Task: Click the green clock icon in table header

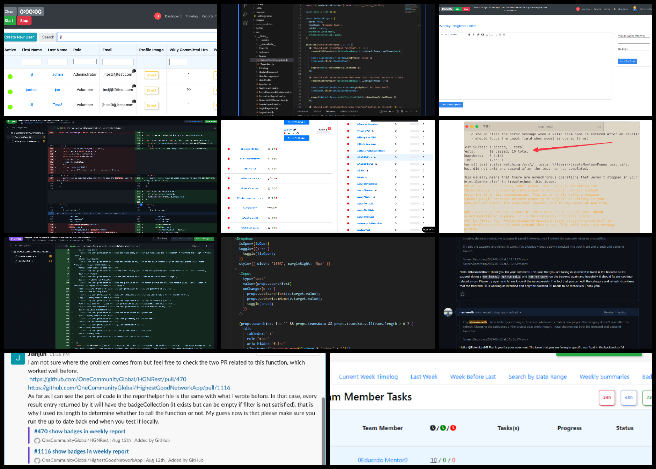Action: click(443, 428)
